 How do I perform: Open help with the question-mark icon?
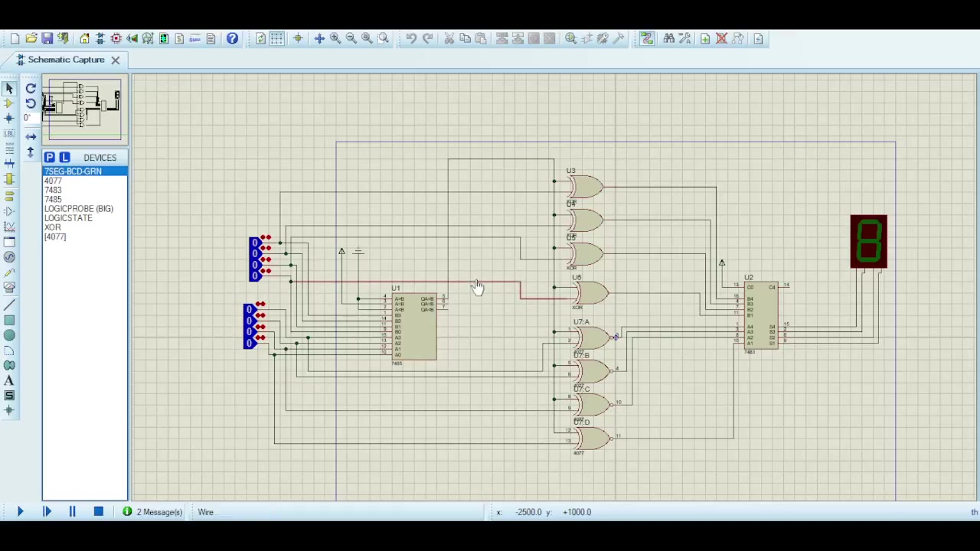point(232,38)
